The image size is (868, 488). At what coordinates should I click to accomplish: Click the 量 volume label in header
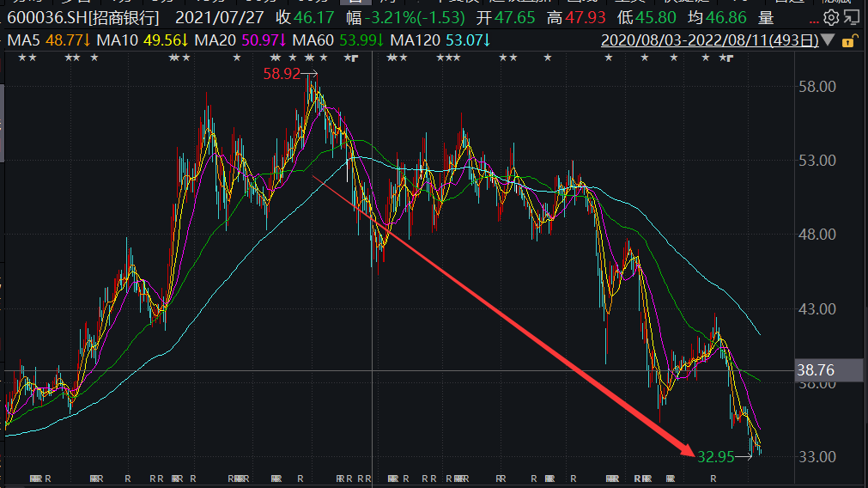766,17
